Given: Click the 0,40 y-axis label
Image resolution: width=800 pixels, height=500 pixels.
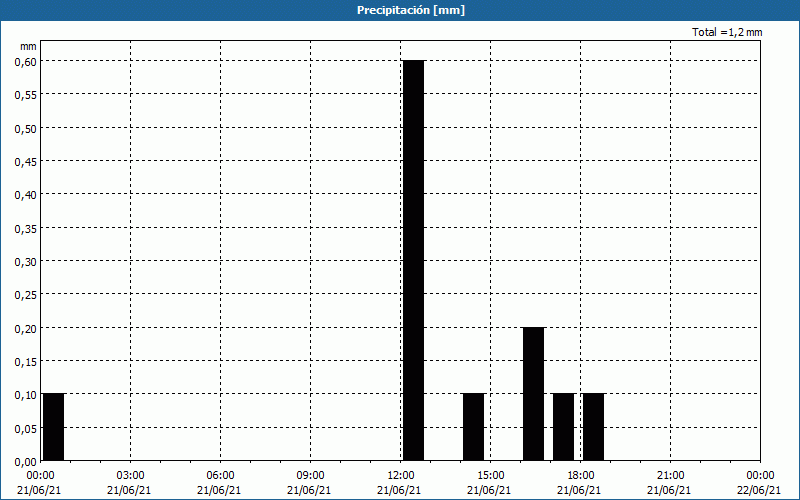Looking at the screenshot, I should (x=26, y=194).
